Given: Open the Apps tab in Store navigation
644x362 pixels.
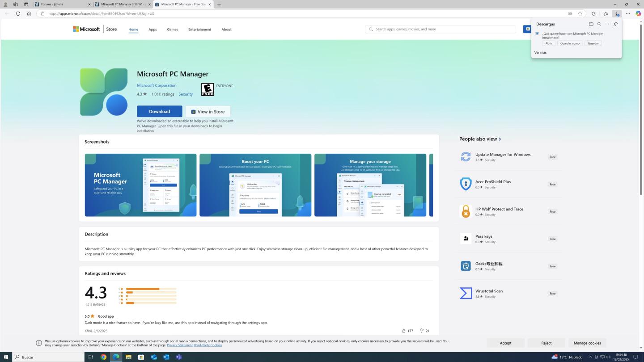Looking at the screenshot, I should click(153, 29).
